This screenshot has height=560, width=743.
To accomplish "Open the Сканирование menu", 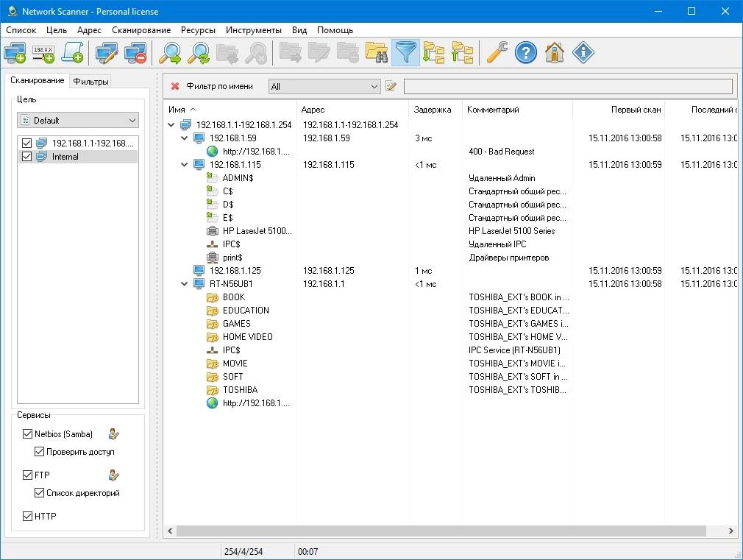I will click(x=141, y=30).
